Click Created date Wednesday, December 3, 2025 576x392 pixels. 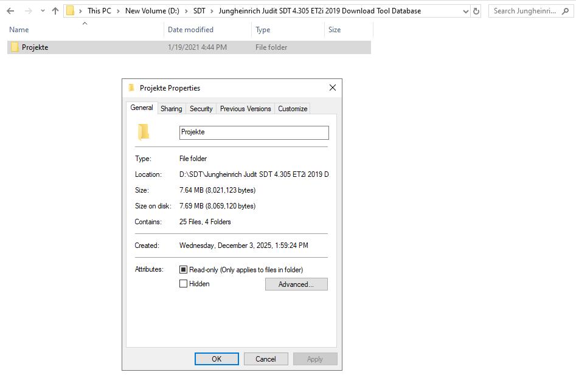tap(243, 246)
